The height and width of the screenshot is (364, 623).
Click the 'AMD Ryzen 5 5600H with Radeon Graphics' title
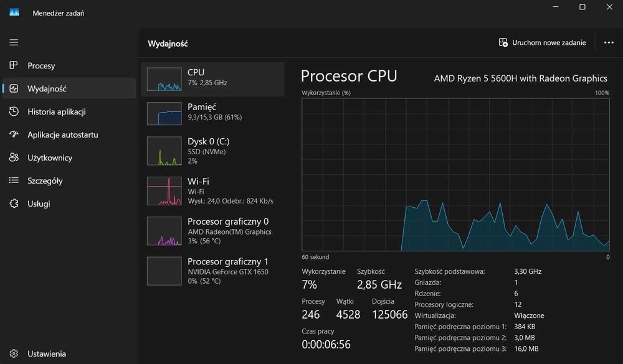(x=520, y=78)
